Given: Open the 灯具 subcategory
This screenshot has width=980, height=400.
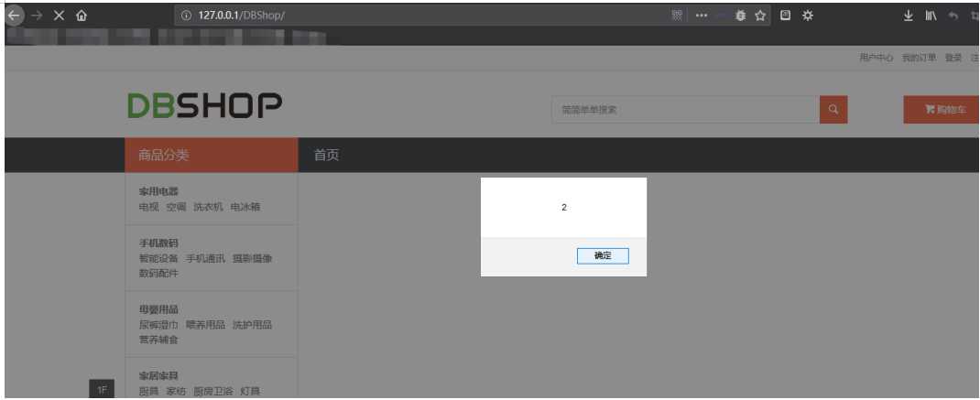Looking at the screenshot, I should tap(250, 392).
